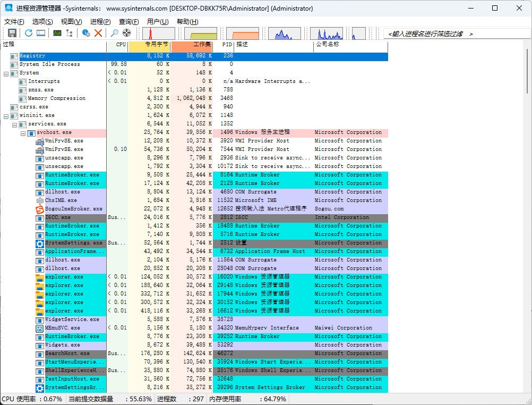The image size is (532, 405).
Task: Click the orange physical memory mini graph
Action: click(243, 33)
